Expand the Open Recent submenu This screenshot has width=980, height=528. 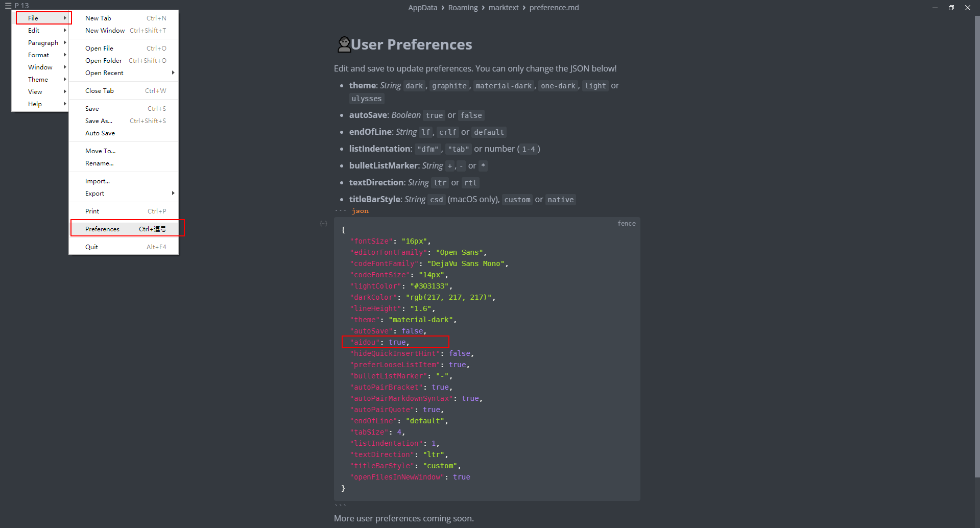124,73
